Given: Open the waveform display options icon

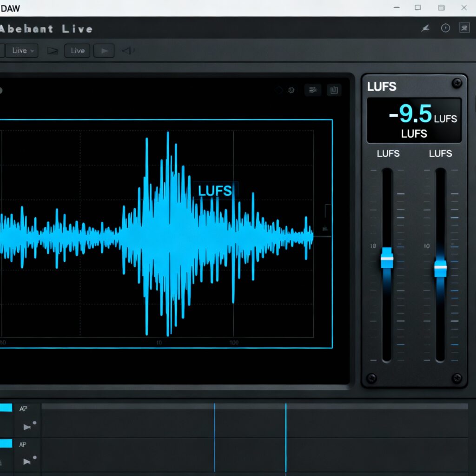Looking at the screenshot, I should coord(312,90).
